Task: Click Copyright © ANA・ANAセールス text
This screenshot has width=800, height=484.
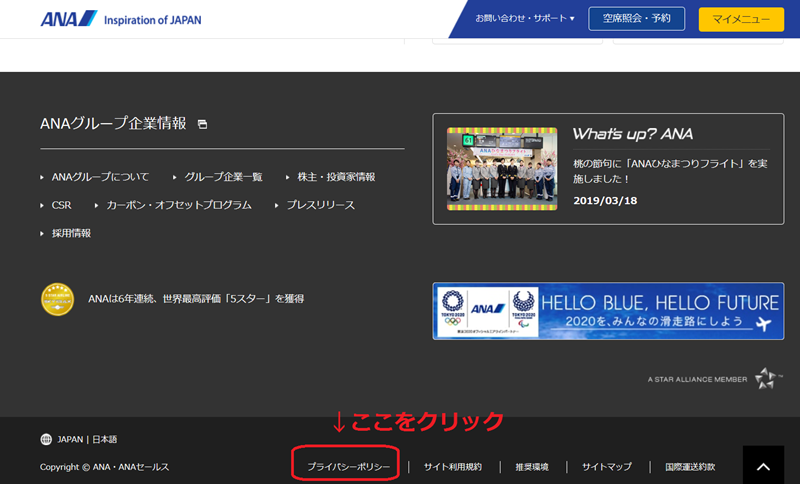Action: [105, 467]
